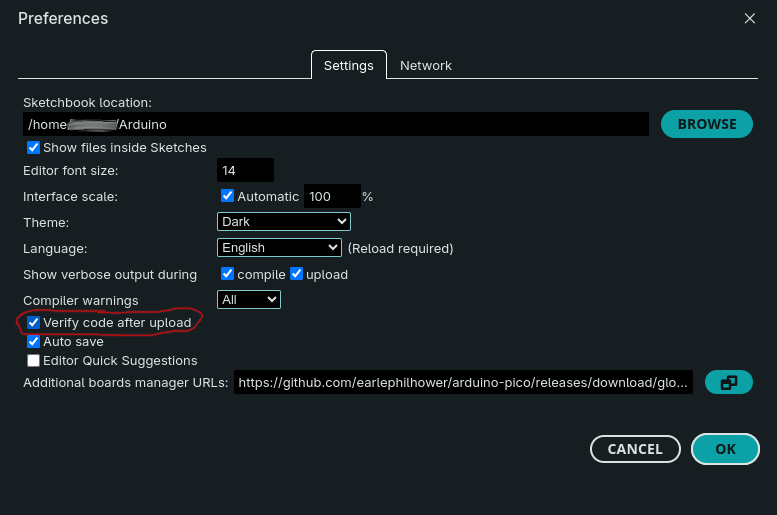
Task: Open Compiler warnings dropdown set to All
Action: 249,300
